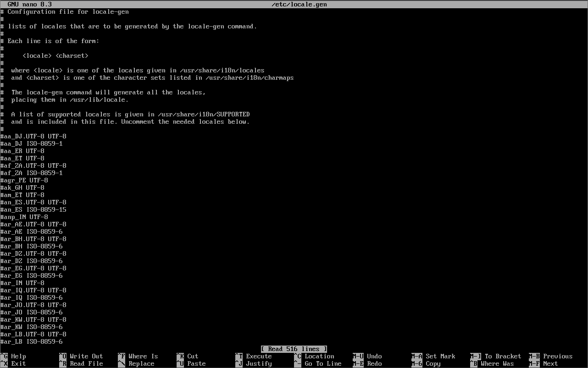Place cursor on the #ar_JO ISO-8859-6 line

pyautogui.click(x=31, y=312)
